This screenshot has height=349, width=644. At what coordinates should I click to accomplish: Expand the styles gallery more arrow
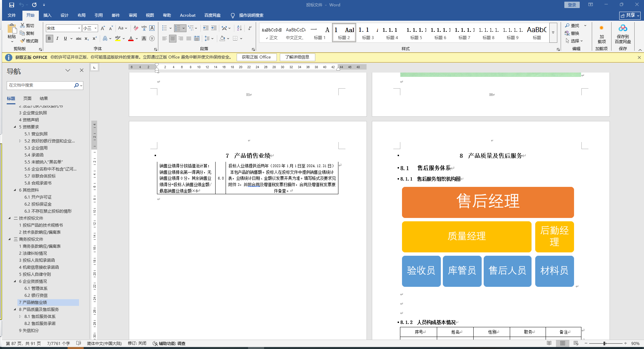553,33
